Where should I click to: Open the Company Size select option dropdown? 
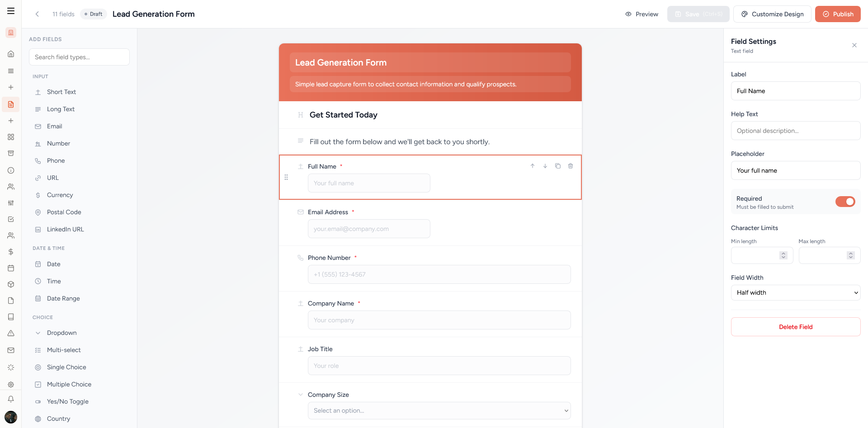439,410
